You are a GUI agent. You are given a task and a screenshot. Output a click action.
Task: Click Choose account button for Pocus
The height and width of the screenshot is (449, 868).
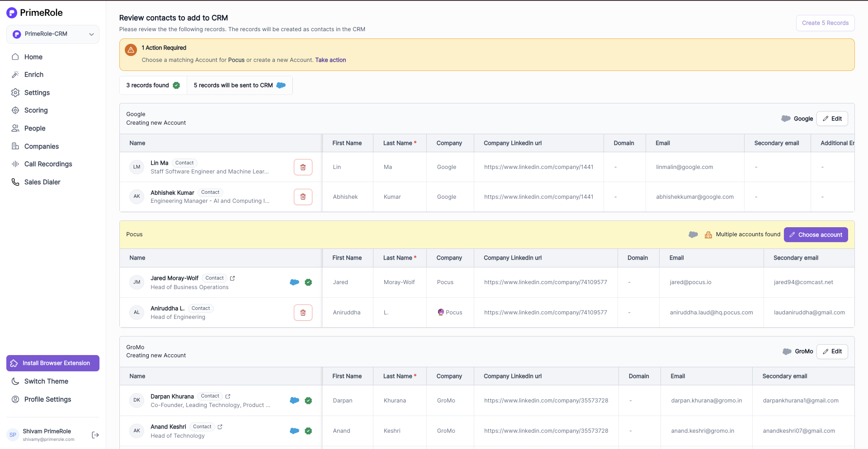coord(816,235)
